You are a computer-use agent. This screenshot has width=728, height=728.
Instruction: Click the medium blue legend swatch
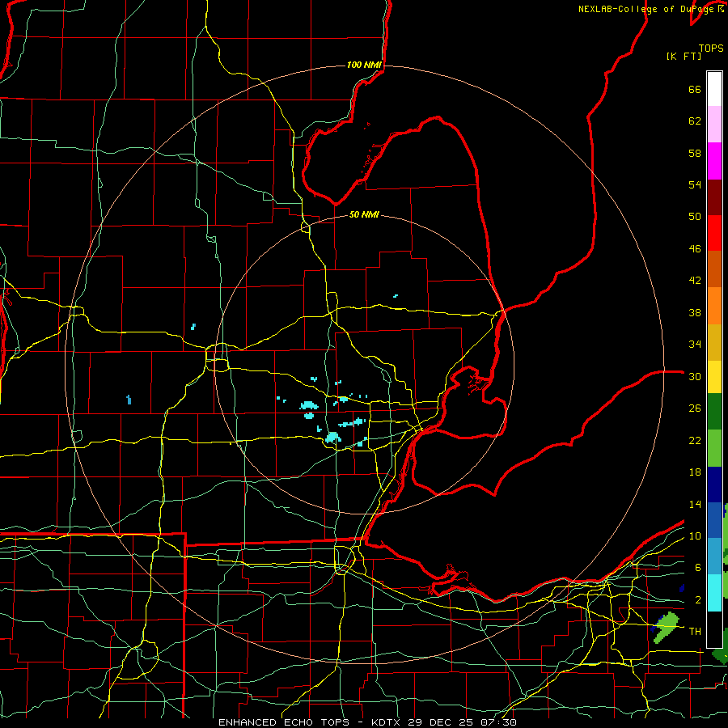point(714,520)
